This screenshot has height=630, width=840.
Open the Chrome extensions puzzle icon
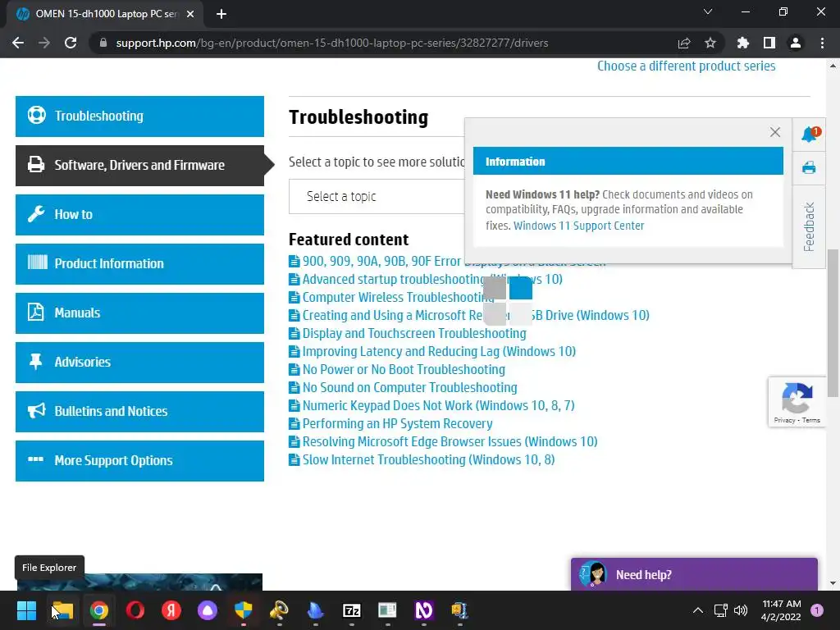(x=742, y=43)
